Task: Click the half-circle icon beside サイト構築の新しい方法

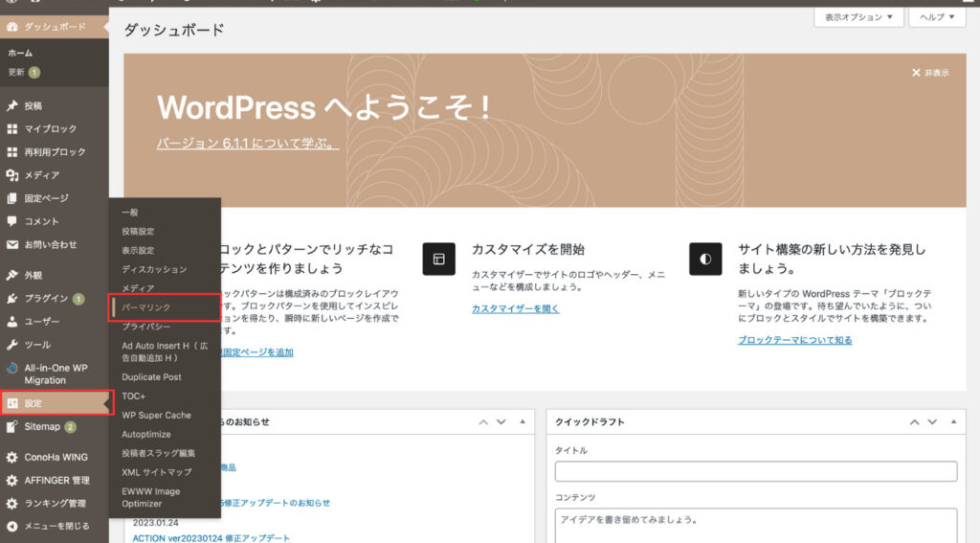Action: [705, 259]
